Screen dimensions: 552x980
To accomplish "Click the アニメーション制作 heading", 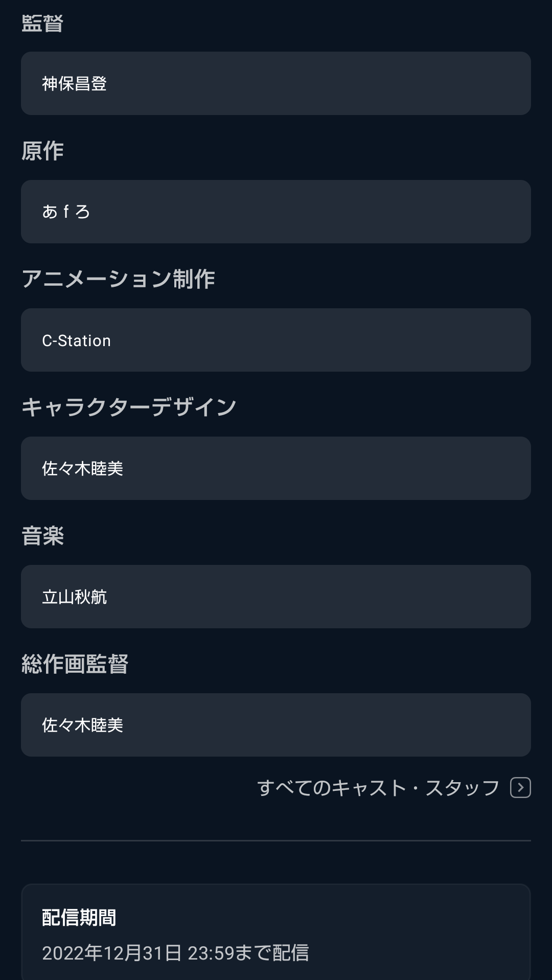I will click(118, 279).
